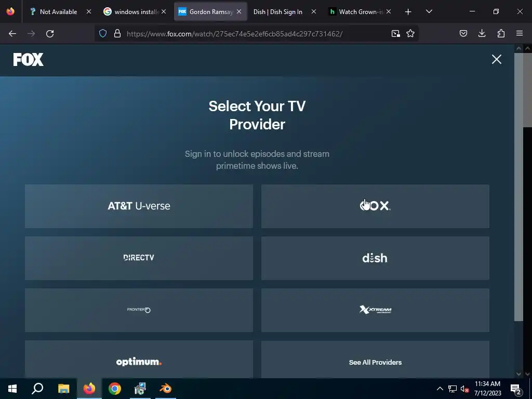Viewport: 532px width, 399px height.
Task: Choose Frontier as TV provider
Action: click(139, 310)
